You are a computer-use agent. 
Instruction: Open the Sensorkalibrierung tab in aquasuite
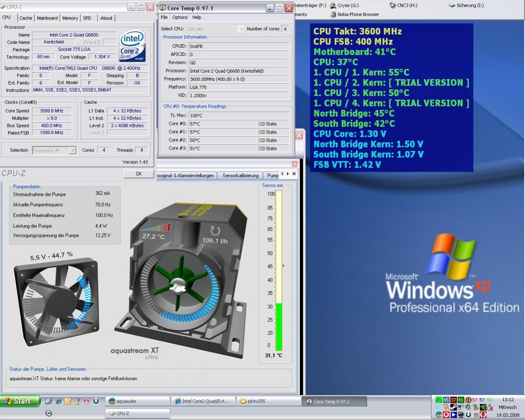coord(241,175)
